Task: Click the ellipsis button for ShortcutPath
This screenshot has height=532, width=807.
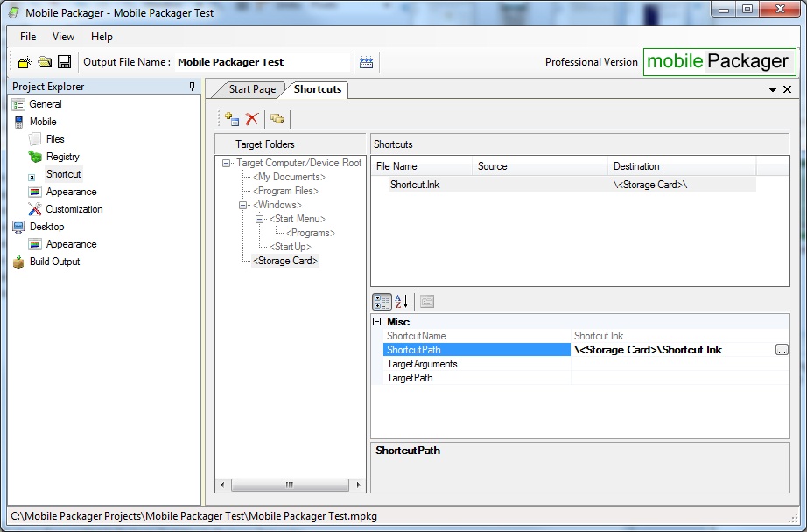Action: click(782, 350)
